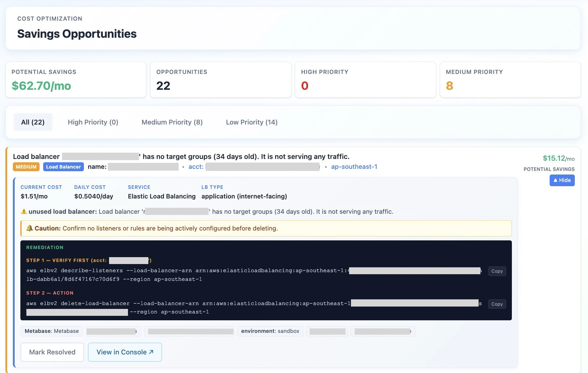Image resolution: width=588 pixels, height=373 pixels.
Task: Click the Opportunities 22 summary card
Action: click(220, 80)
